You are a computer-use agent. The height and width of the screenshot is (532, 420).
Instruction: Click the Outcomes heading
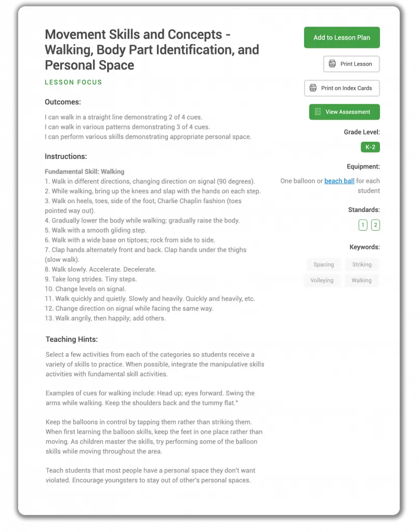pyautogui.click(x=63, y=102)
